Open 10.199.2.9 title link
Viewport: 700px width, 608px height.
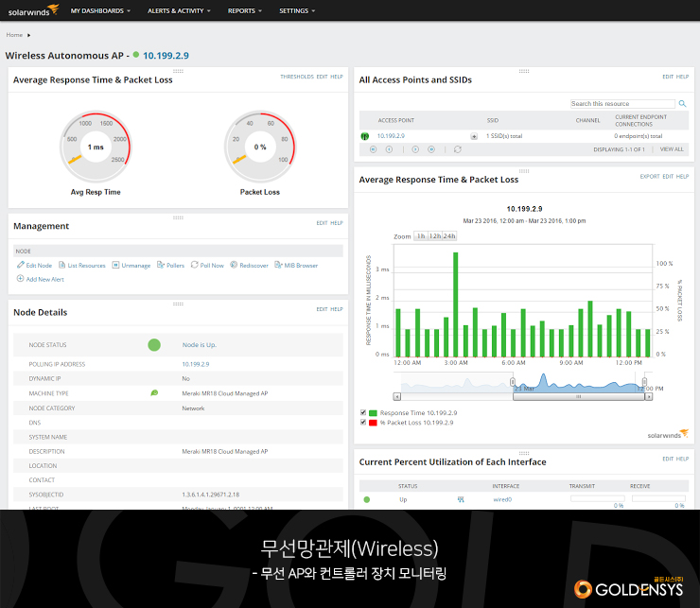[x=166, y=56]
